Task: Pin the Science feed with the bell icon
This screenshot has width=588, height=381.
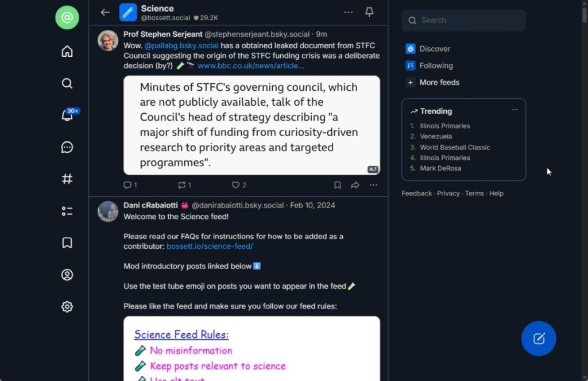Action: [x=369, y=11]
